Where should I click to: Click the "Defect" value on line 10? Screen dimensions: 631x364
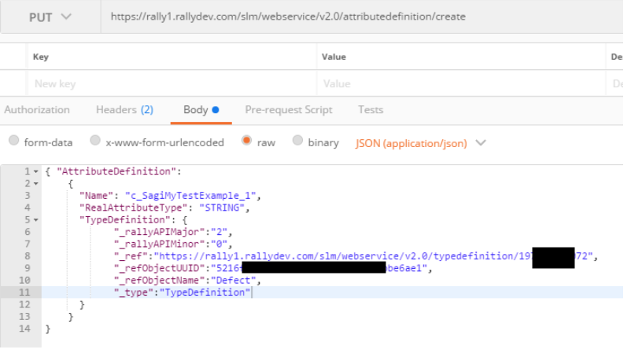[233, 280]
